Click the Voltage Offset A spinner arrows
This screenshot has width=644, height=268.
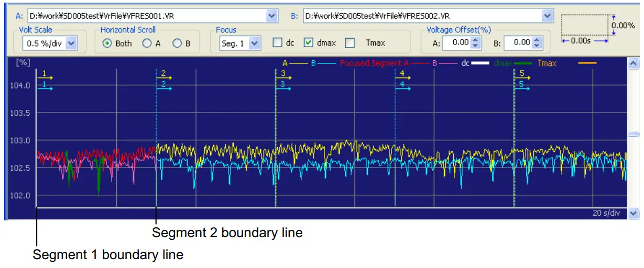(476, 43)
